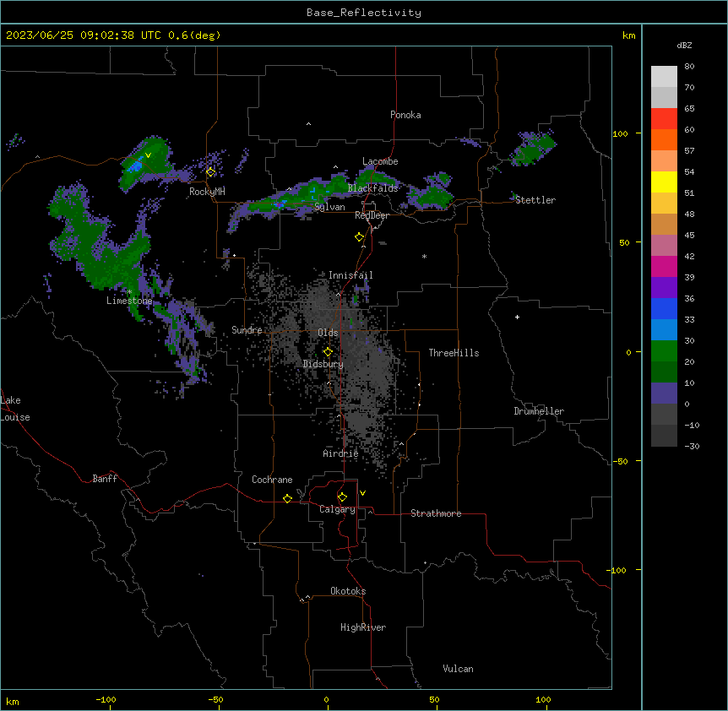Image resolution: width=728 pixels, height=711 pixels.
Task: Click the magenta 39-42 dBZ legend swatch
Action: pyautogui.click(x=664, y=266)
